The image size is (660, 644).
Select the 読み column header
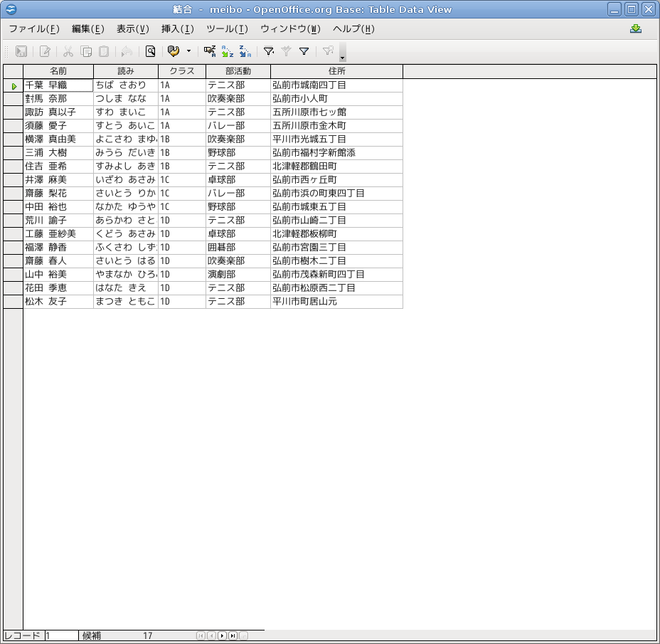[x=126, y=71]
